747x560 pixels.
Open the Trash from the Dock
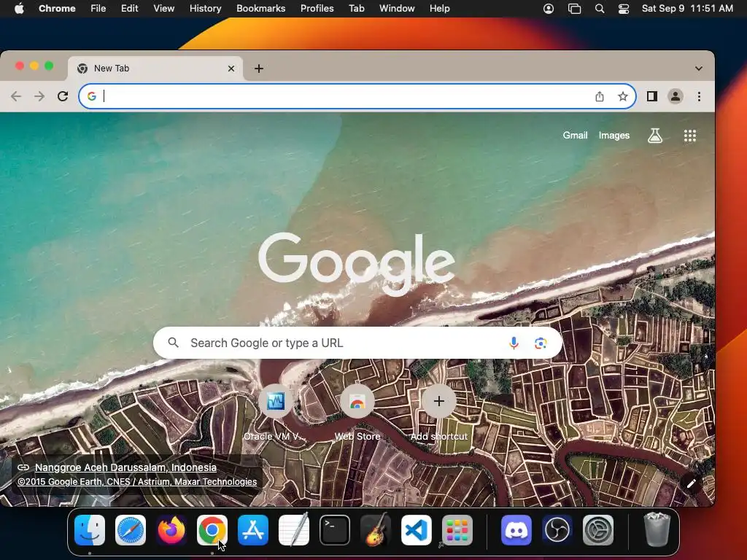(x=657, y=529)
